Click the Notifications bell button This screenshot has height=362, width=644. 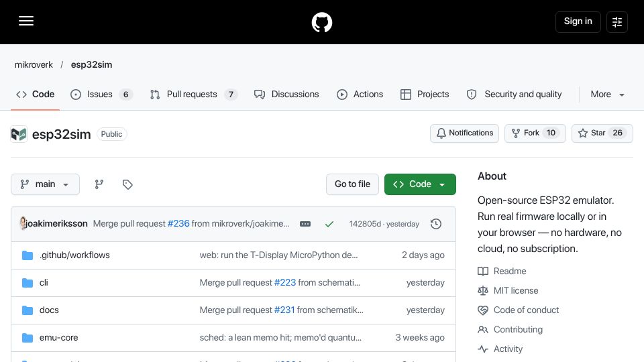pos(464,133)
